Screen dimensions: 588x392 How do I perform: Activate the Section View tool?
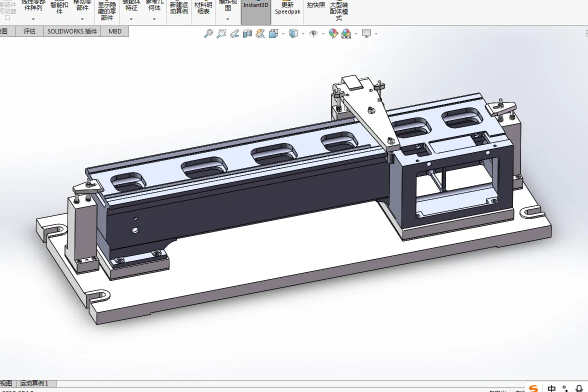[247, 34]
